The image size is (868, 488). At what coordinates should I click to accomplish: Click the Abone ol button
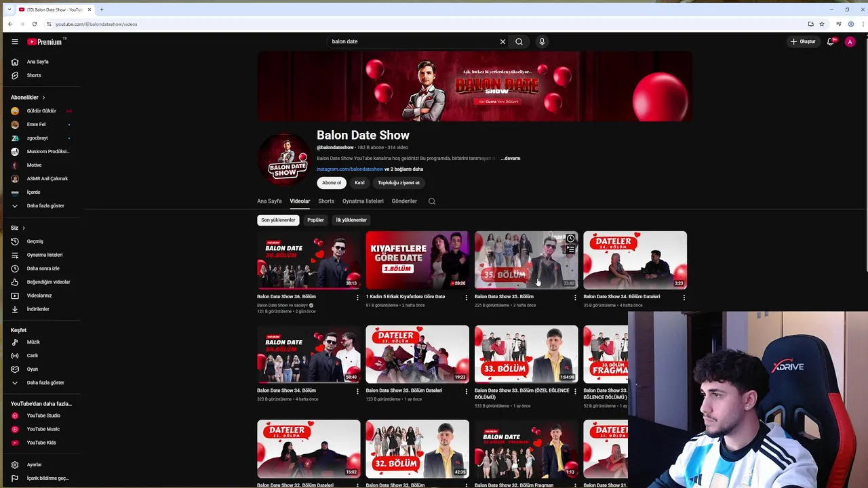[x=332, y=183]
